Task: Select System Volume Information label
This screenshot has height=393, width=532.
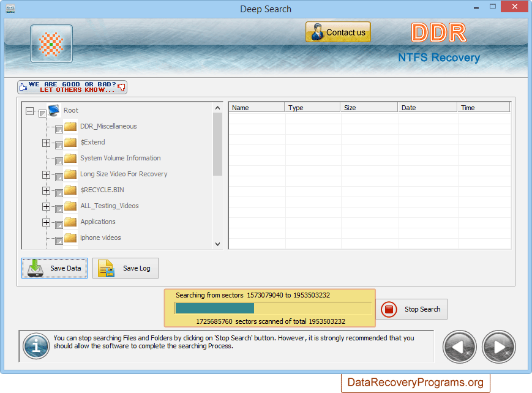Action: [x=121, y=158]
